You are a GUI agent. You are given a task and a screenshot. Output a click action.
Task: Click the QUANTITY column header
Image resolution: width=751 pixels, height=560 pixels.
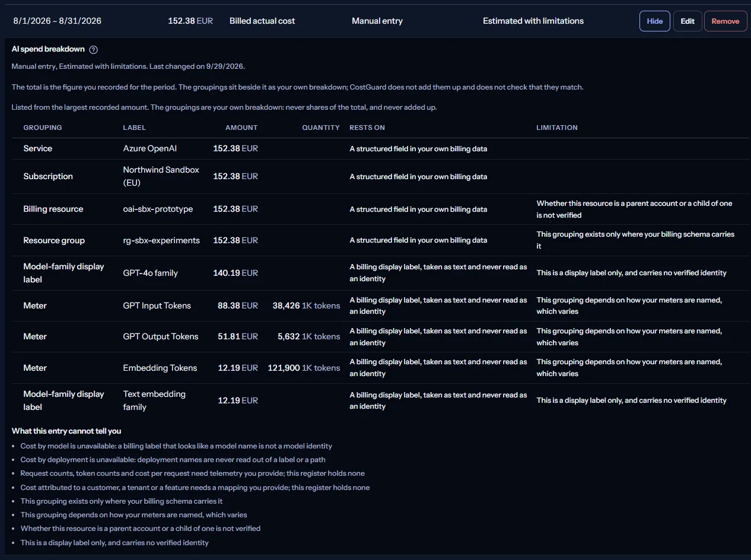[x=321, y=128]
